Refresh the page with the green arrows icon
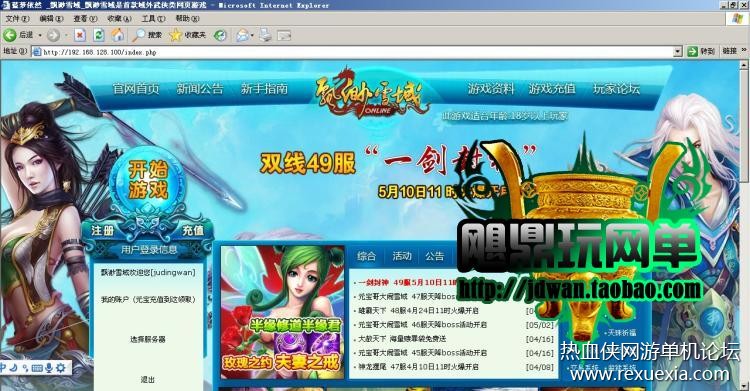The image size is (750, 391). tap(99, 35)
